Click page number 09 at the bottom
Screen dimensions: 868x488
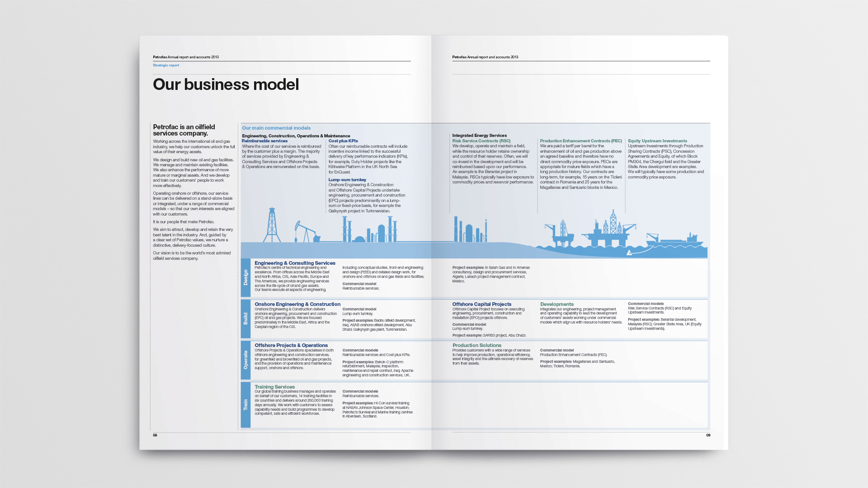tap(708, 435)
